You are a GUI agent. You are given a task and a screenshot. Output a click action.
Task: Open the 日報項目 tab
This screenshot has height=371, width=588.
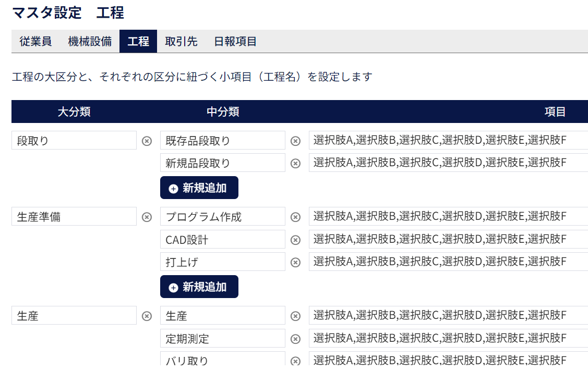[235, 42]
